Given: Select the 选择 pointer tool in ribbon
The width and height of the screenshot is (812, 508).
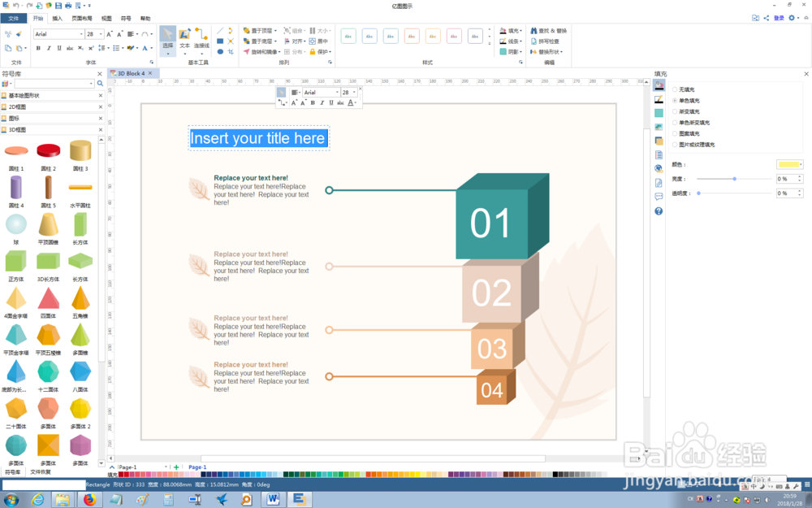Looking at the screenshot, I should click(167, 41).
